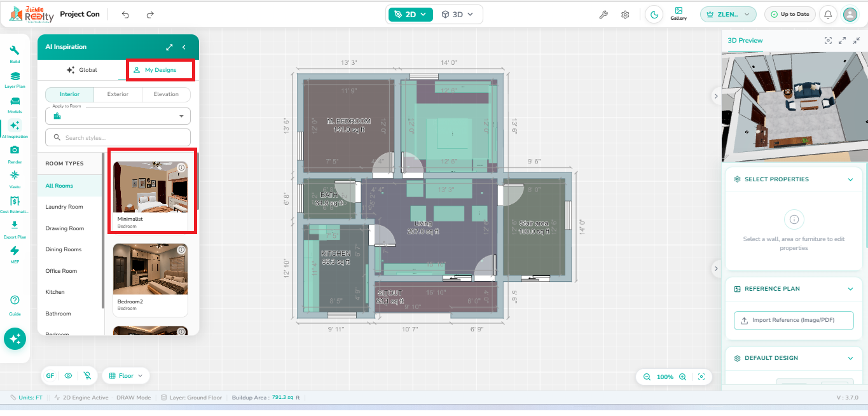Open the Models library in the sidebar
Screen dimensions: 868x416
(x=15, y=104)
